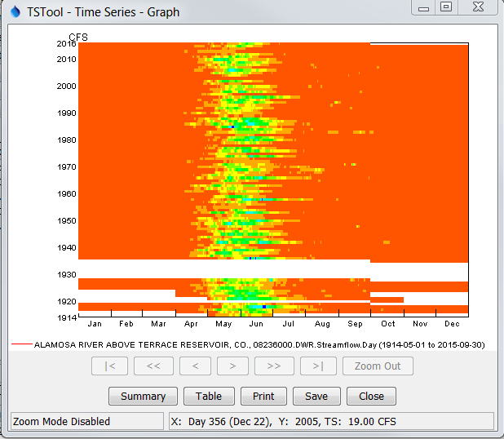
Task: Click the 1940 year axis label
Action: click(67, 248)
